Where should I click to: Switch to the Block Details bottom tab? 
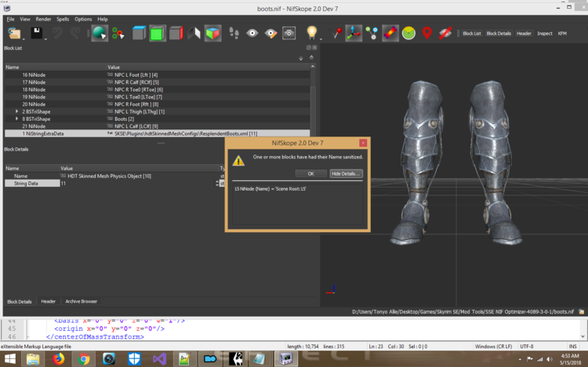pos(20,301)
